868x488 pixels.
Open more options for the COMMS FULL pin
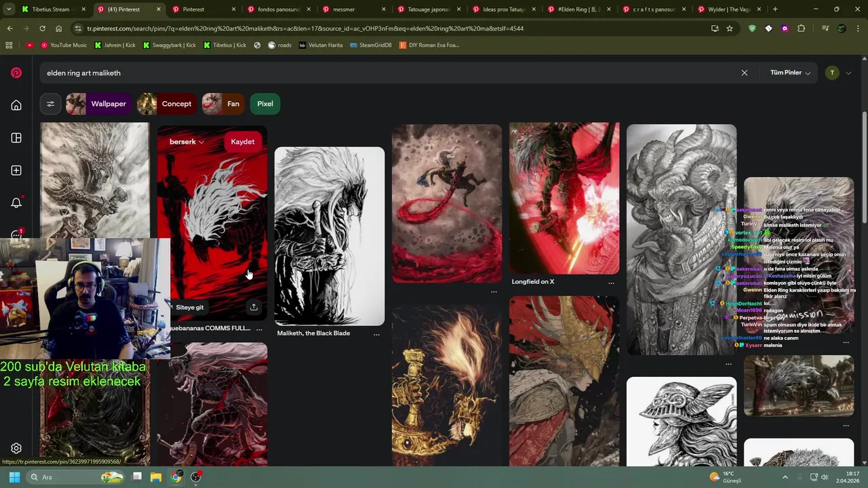pyautogui.click(x=259, y=329)
